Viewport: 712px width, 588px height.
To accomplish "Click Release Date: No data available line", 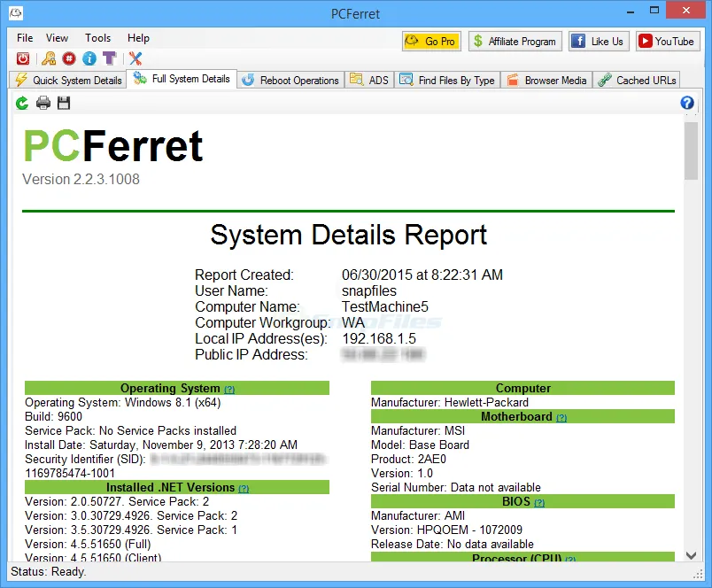I will pos(453,545).
